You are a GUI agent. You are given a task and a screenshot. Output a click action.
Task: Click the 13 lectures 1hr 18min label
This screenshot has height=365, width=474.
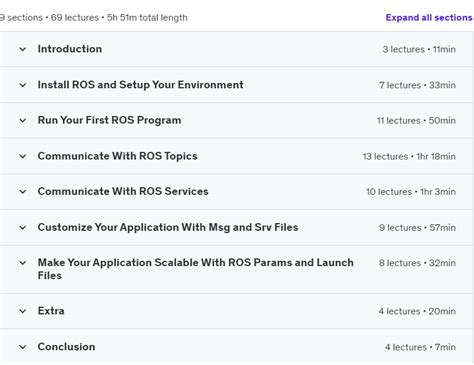(409, 156)
